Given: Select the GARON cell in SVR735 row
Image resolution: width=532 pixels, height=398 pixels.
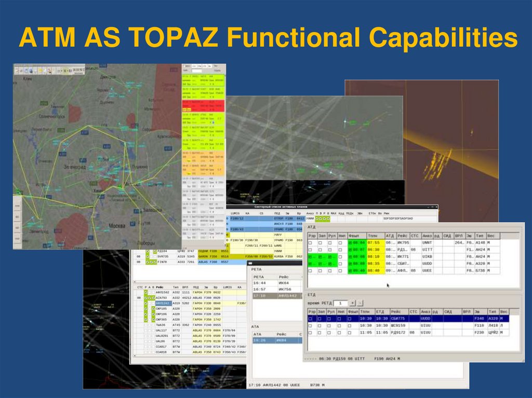Looking at the screenshot, I should [x=204, y=257].
